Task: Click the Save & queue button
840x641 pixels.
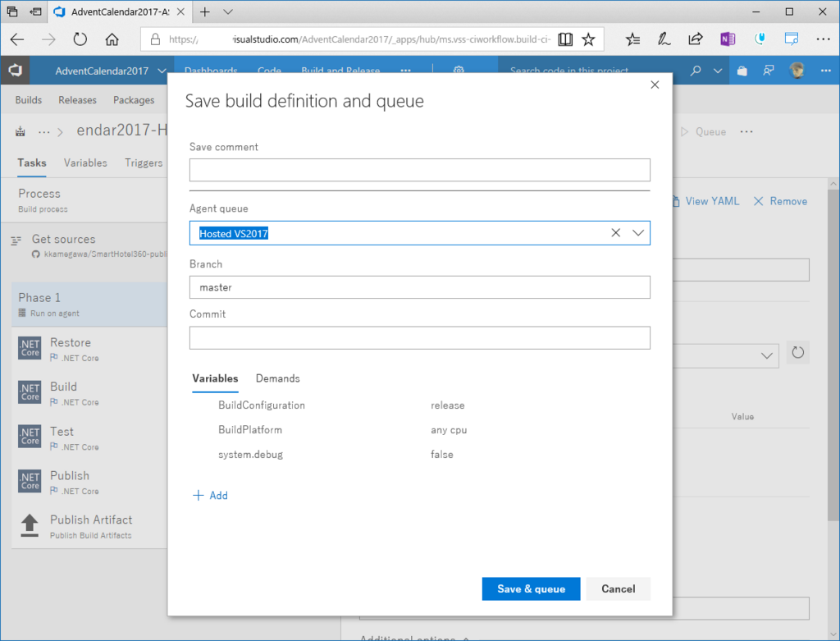Action: point(531,588)
